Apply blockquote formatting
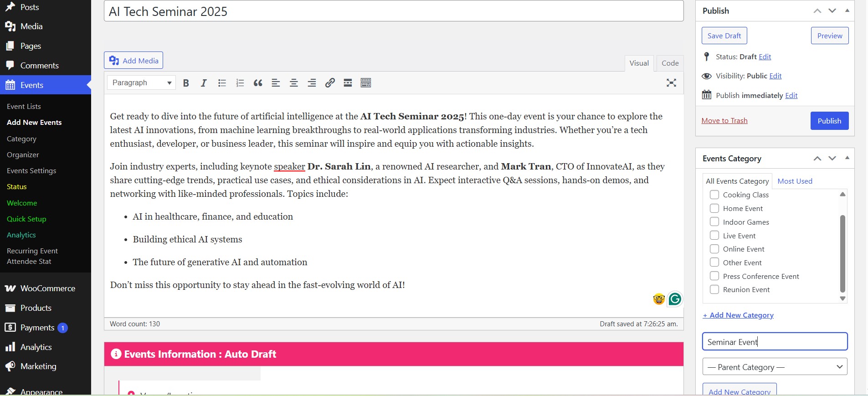The width and height of the screenshot is (868, 396). tap(258, 83)
